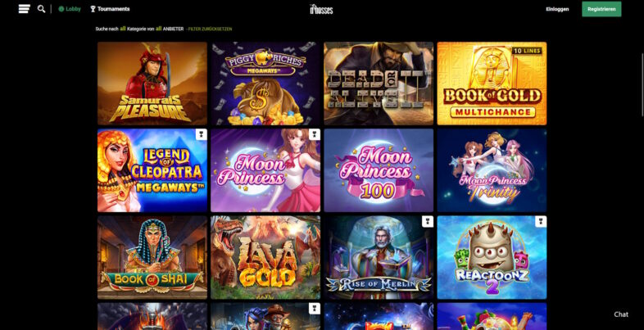Switch to the Lobby tab

(70, 9)
